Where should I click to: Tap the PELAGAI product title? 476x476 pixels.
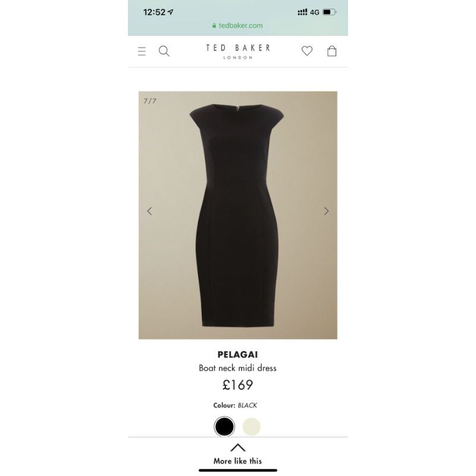(237, 355)
